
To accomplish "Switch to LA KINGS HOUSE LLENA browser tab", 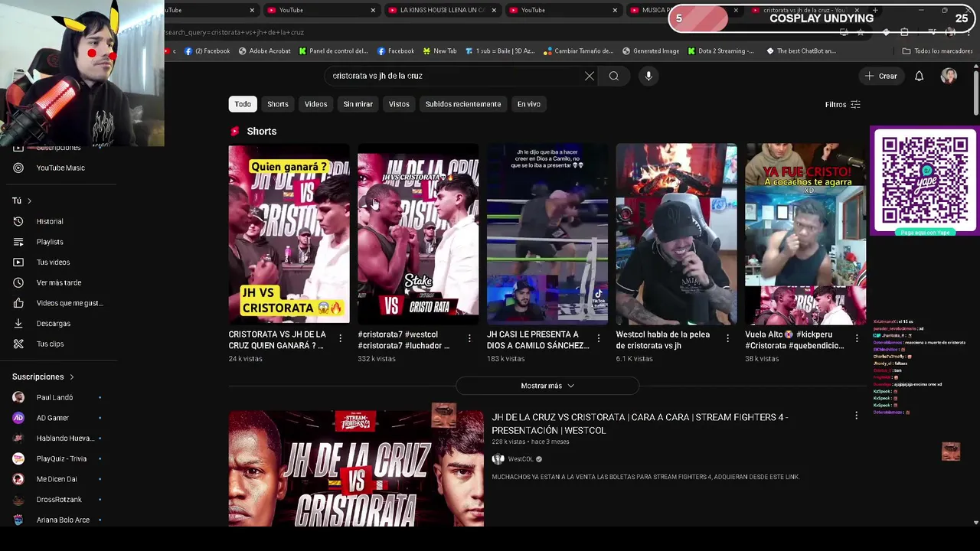I will point(442,10).
